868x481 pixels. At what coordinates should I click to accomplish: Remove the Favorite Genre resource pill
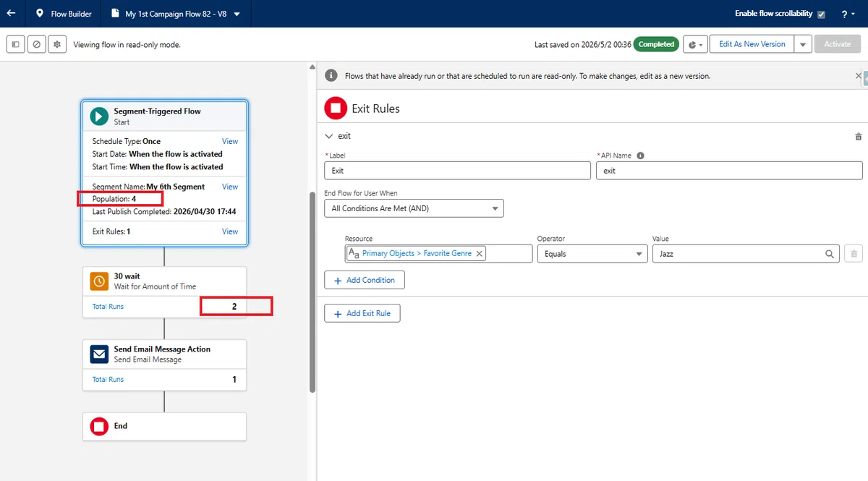click(480, 254)
